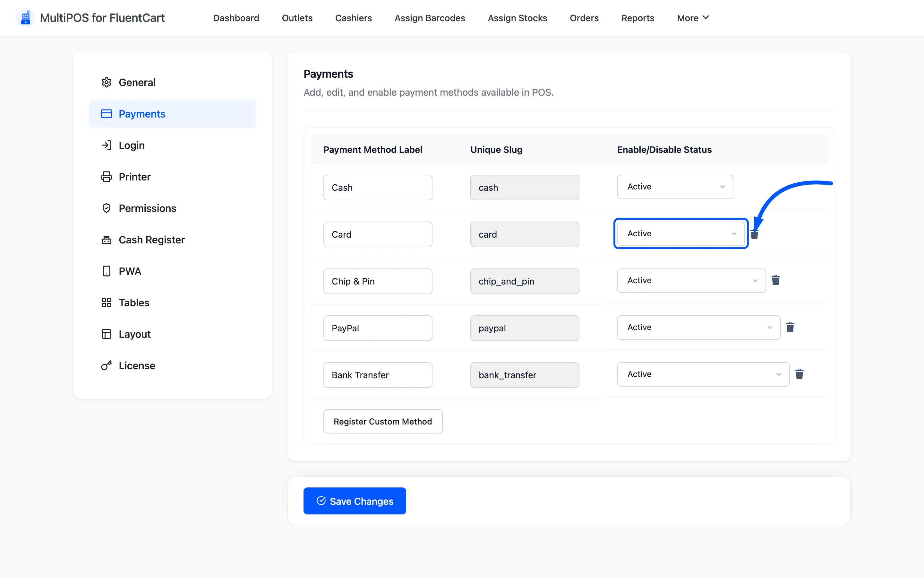Open the Cash status dropdown
This screenshot has width=924, height=578.
(675, 187)
